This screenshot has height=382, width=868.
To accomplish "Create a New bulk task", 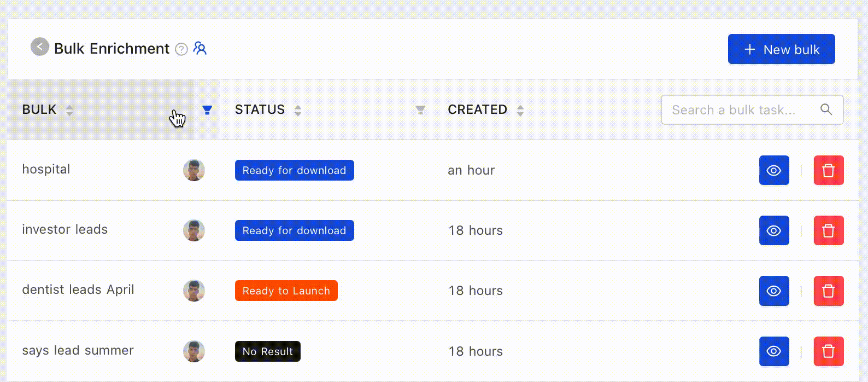I will coord(781,49).
